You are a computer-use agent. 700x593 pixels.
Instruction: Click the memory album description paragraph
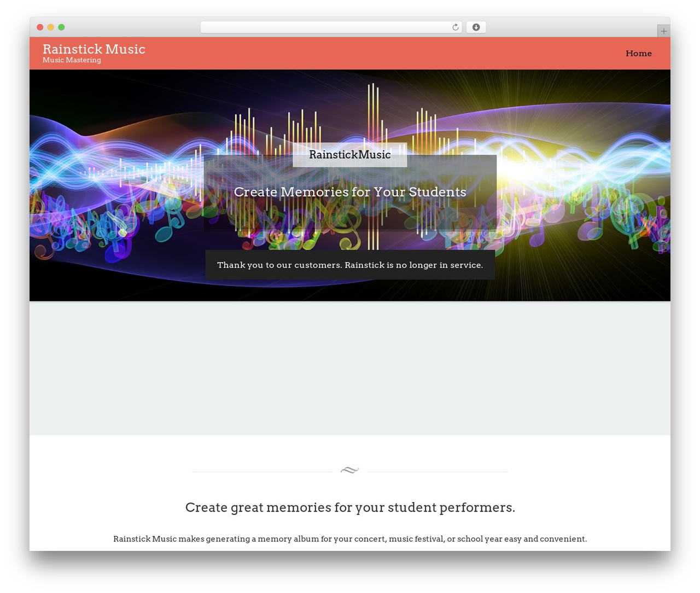point(350,539)
